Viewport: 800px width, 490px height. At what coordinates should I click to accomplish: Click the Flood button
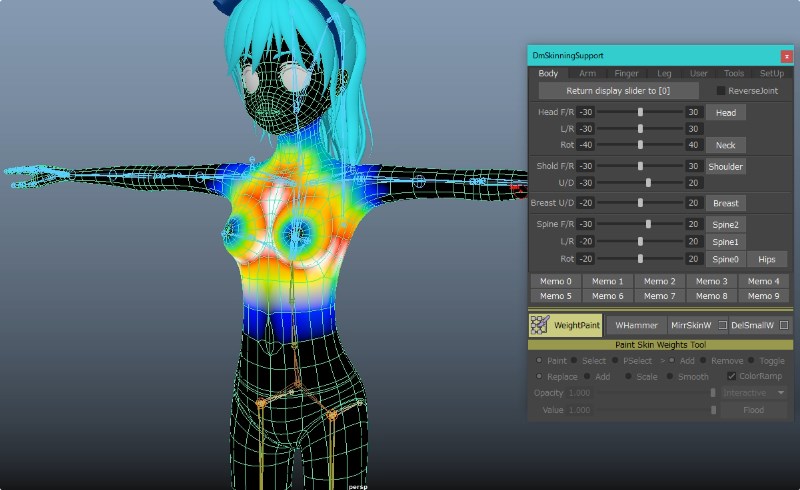754,410
